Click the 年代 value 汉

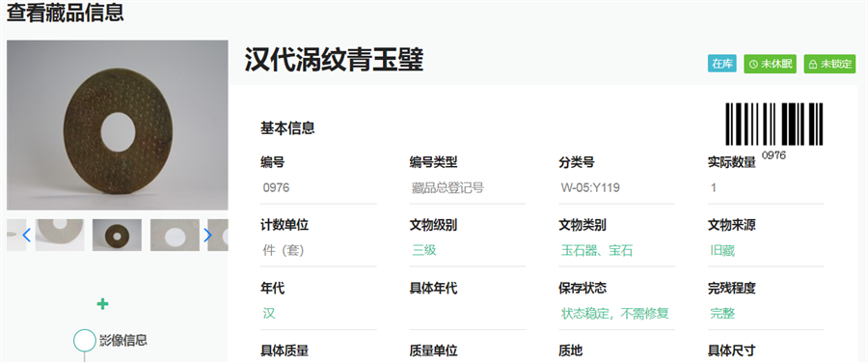coord(269,314)
